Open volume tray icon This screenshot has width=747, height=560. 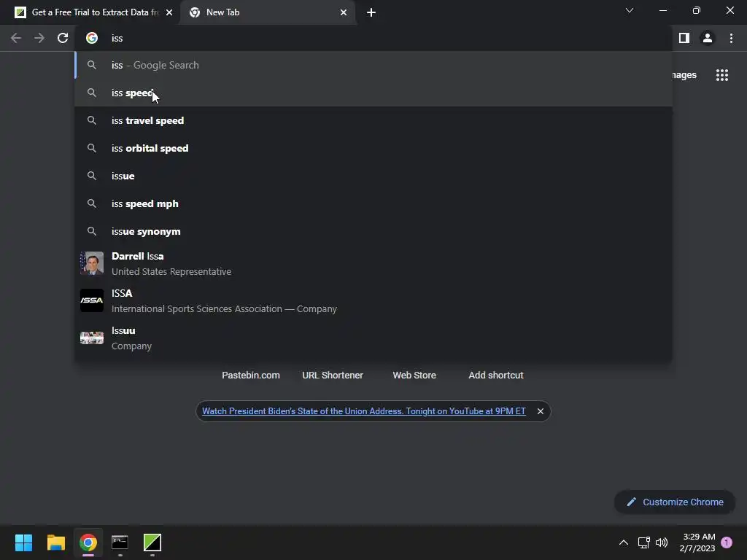click(662, 542)
